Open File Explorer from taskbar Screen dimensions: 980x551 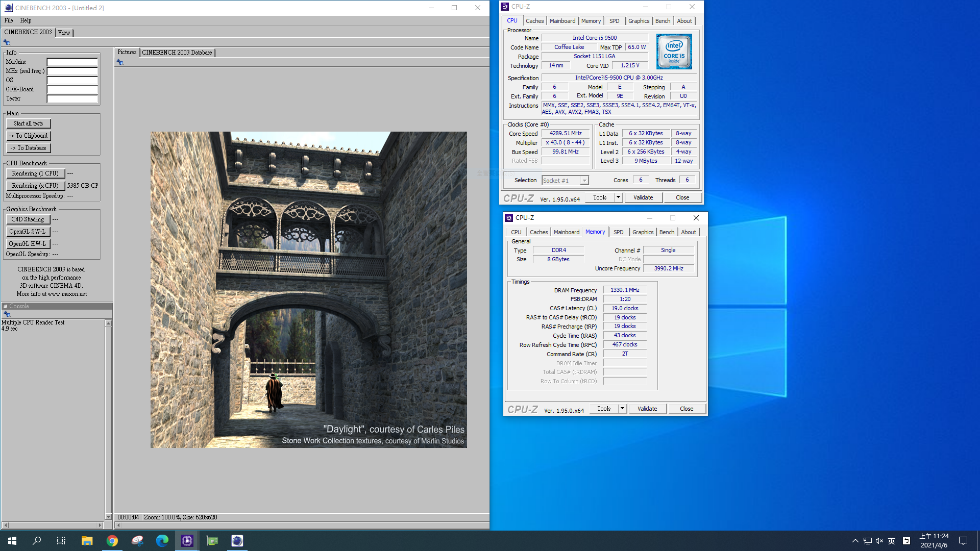point(87,541)
